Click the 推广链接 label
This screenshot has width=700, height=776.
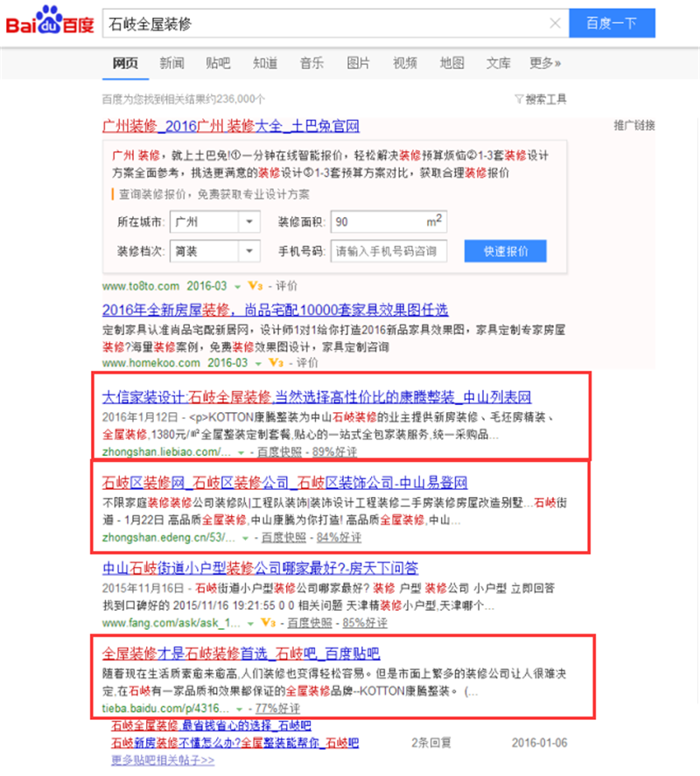coord(634,126)
